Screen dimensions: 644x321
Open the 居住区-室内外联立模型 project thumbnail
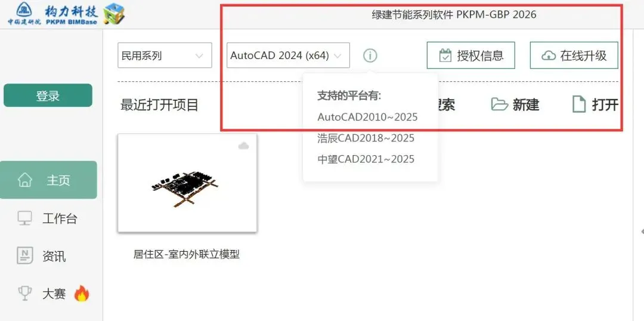pyautogui.click(x=187, y=183)
